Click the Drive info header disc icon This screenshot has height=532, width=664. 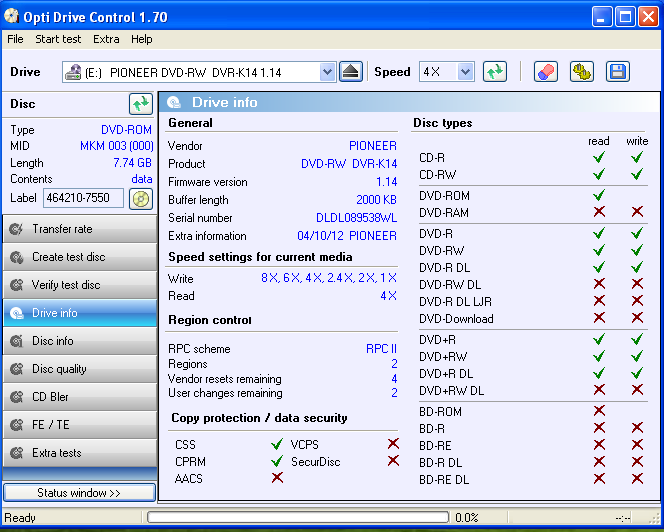(x=174, y=102)
